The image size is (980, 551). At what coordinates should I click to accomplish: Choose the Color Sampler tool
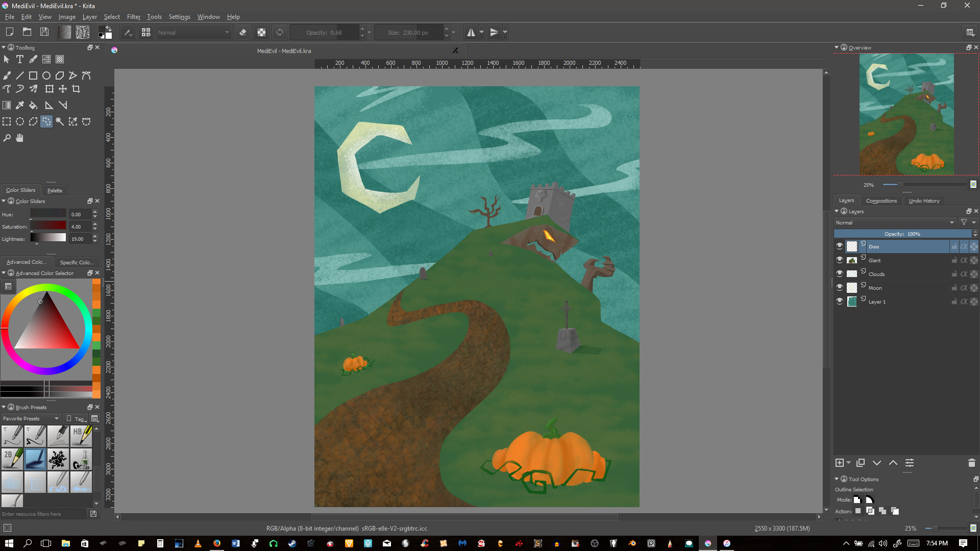(x=20, y=105)
